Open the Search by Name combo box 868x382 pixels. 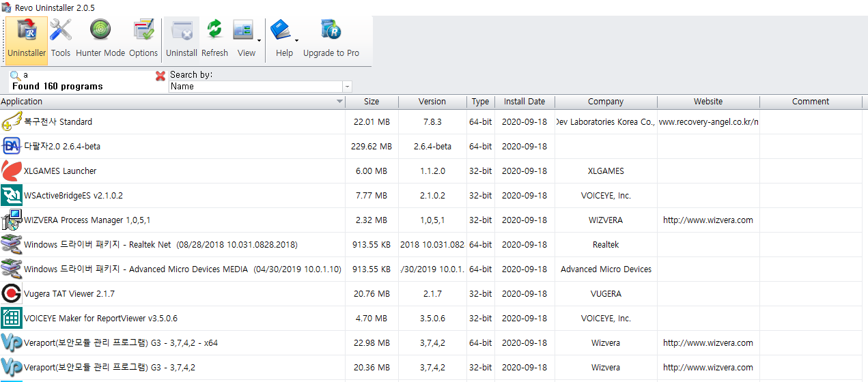tap(260, 87)
